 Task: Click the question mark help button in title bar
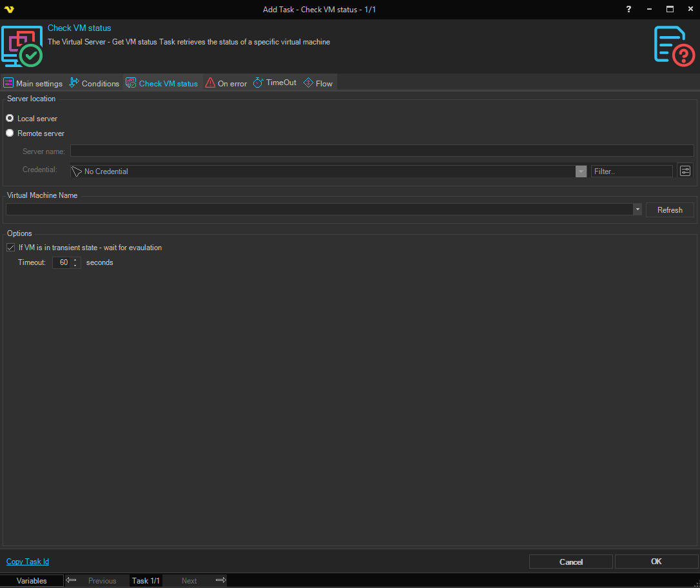629,9
